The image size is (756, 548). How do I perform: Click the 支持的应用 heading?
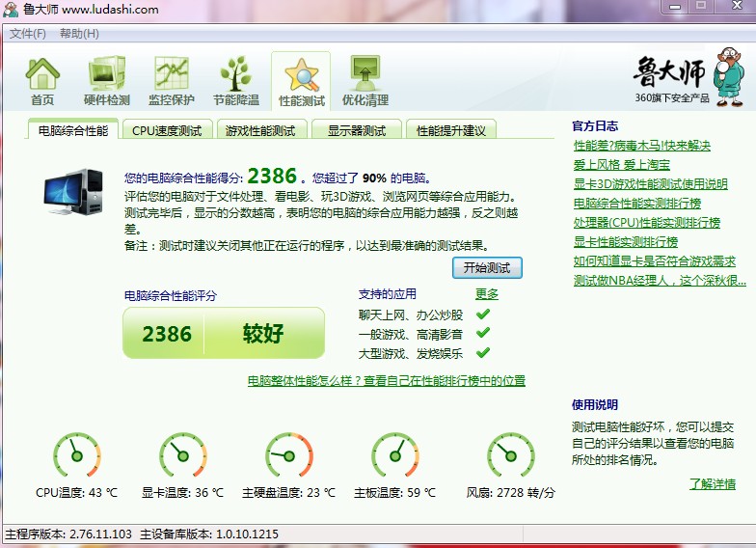point(388,293)
